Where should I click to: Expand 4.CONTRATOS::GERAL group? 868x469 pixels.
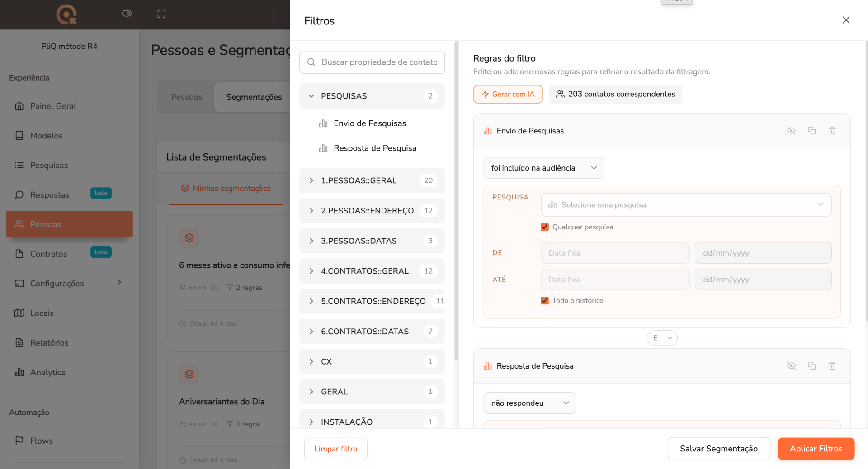(x=372, y=271)
